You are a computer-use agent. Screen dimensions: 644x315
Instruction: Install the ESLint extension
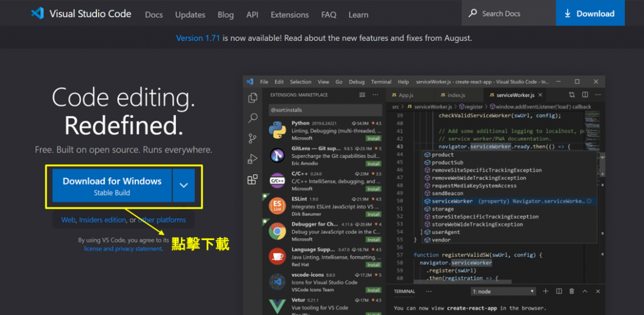click(x=374, y=214)
